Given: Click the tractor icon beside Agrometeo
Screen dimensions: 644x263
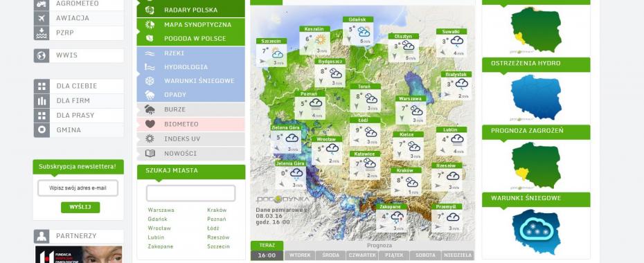Looking at the screenshot, I should [42, 4].
